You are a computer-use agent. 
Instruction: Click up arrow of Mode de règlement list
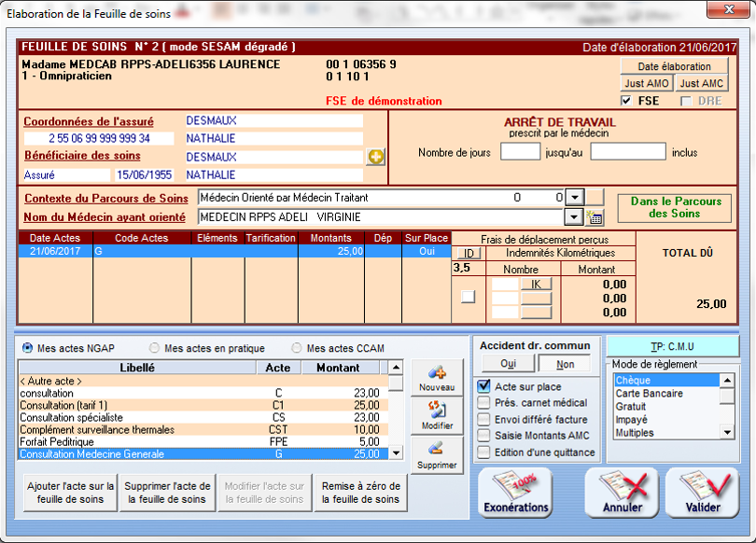(727, 380)
